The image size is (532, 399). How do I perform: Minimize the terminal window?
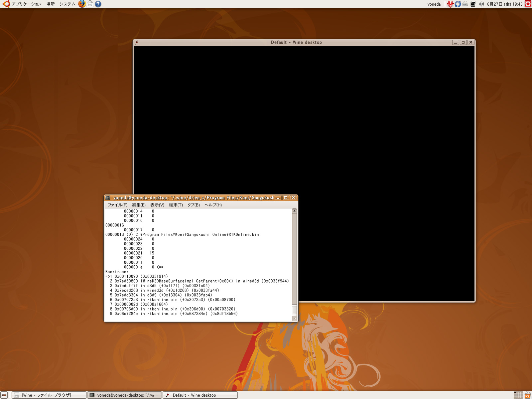(278, 198)
